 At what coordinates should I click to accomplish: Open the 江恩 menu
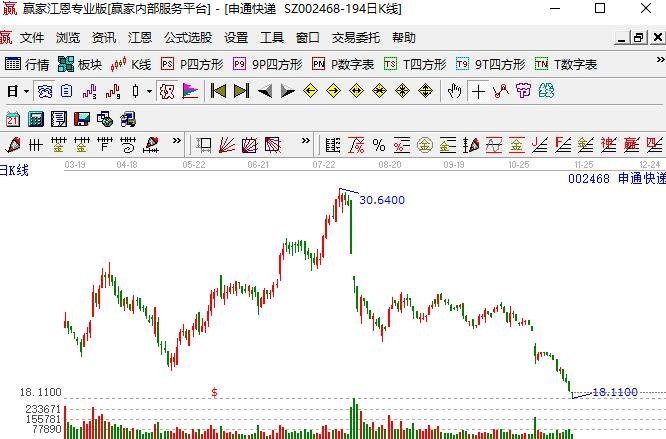(x=140, y=38)
